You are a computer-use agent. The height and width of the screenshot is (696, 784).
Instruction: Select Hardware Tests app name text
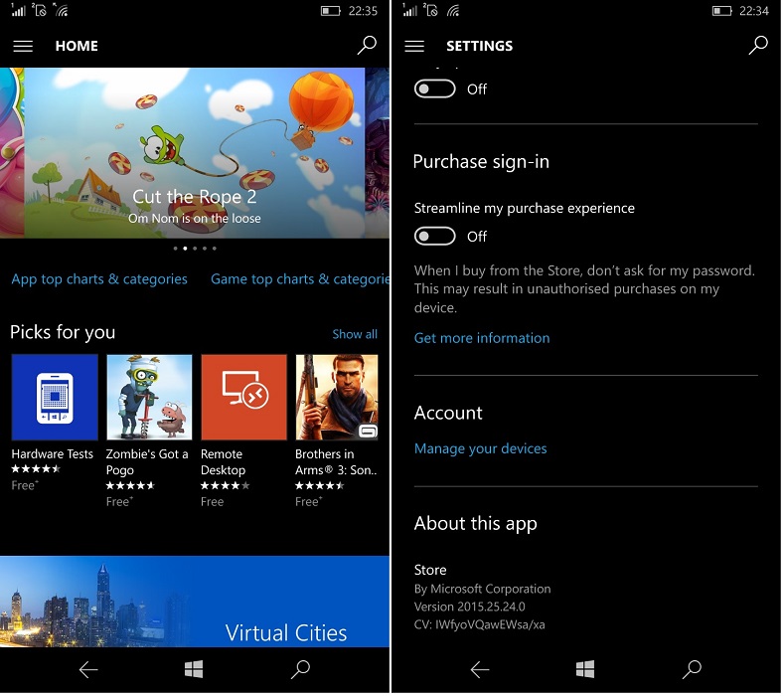[53, 454]
